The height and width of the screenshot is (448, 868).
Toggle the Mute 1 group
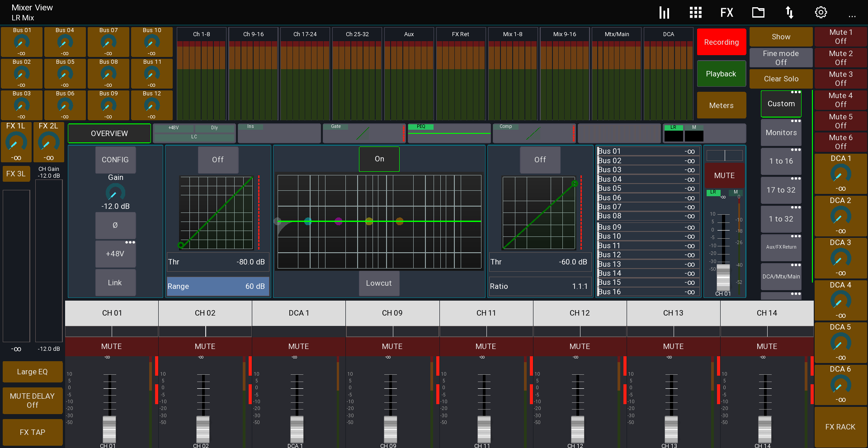[840, 37]
